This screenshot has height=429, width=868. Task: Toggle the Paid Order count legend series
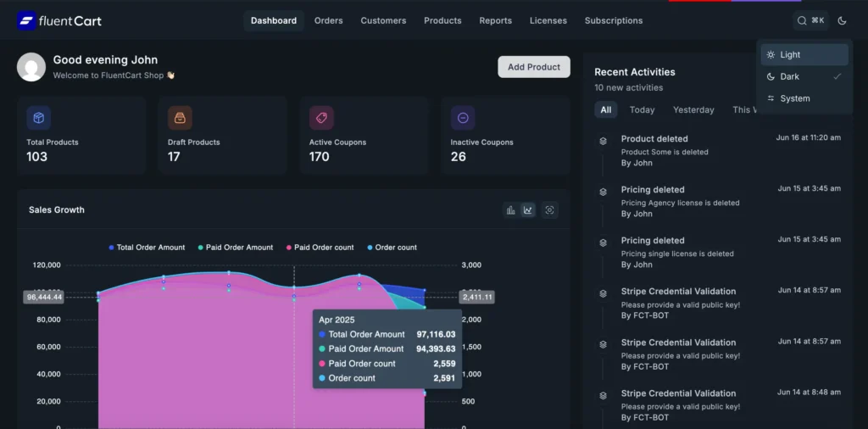click(320, 248)
